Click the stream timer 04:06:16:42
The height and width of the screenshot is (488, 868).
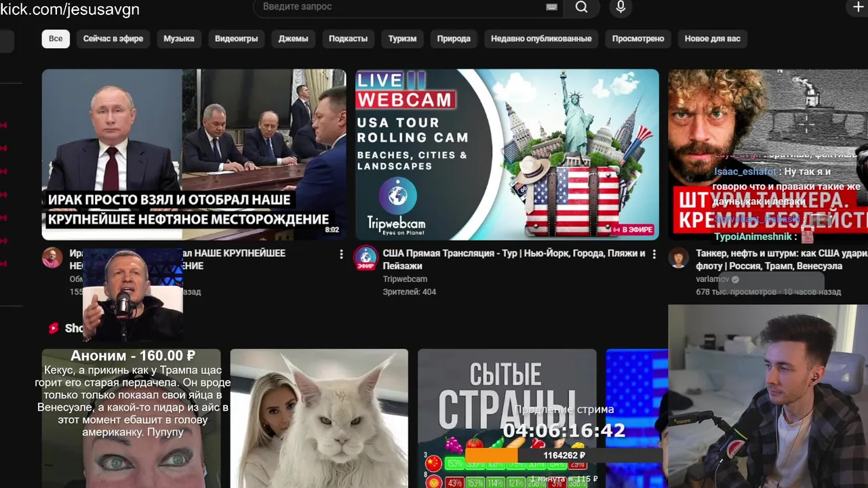tap(564, 431)
